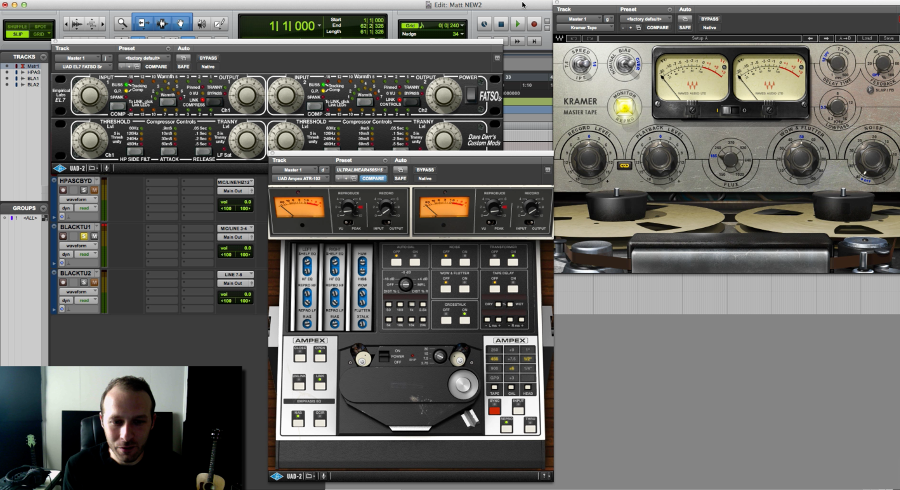
Task: Click highlighted COMPARE in Ampex ATR-102 window
Action: click(373, 178)
